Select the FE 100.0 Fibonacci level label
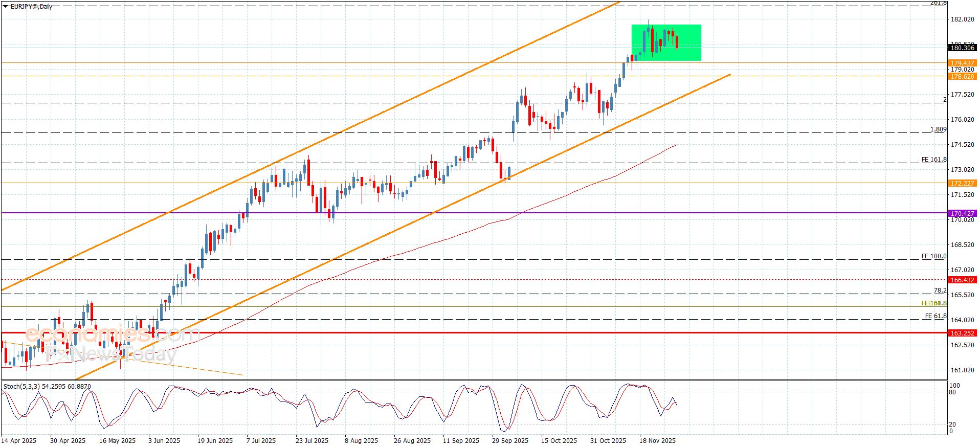This screenshot has height=447, width=980. (x=933, y=256)
